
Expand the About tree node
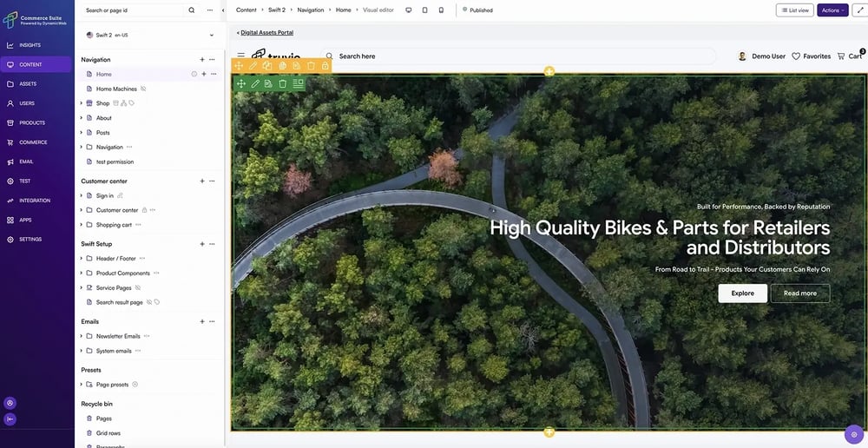(82, 118)
